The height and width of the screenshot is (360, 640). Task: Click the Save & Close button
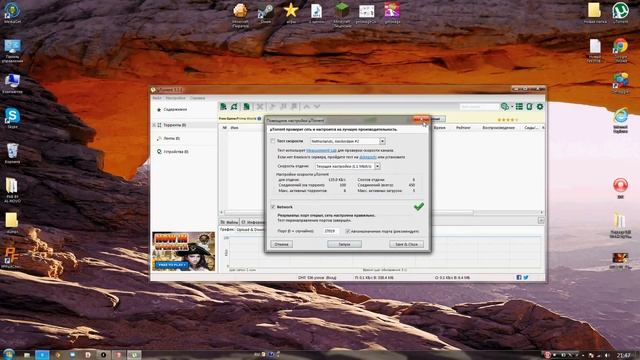point(407,244)
